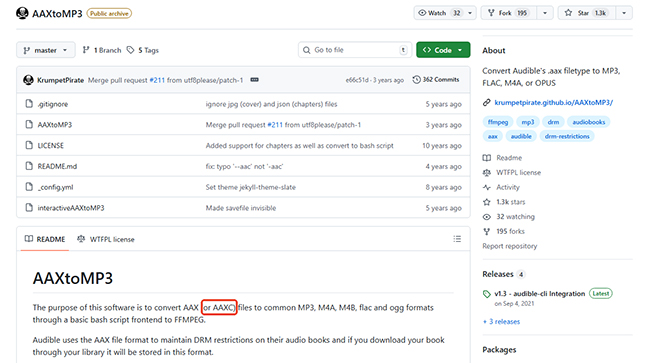Open the README.md file
This screenshot has width=650, height=363.
(57, 166)
